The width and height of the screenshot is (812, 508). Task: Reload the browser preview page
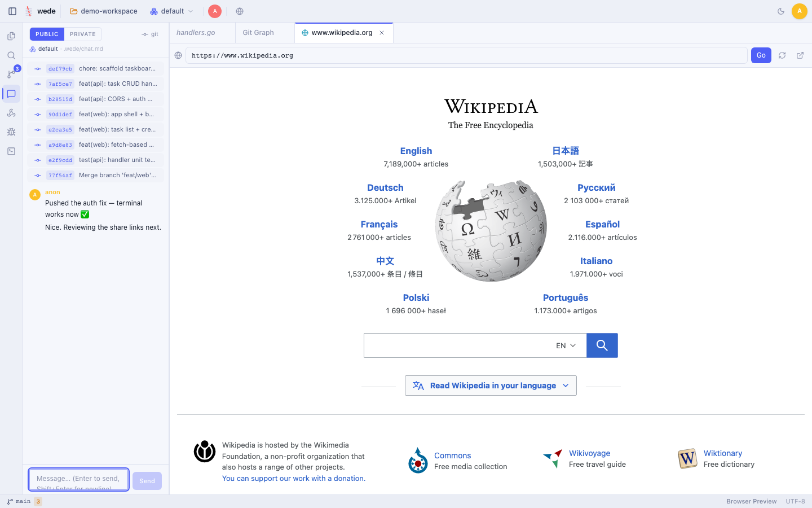click(x=782, y=55)
